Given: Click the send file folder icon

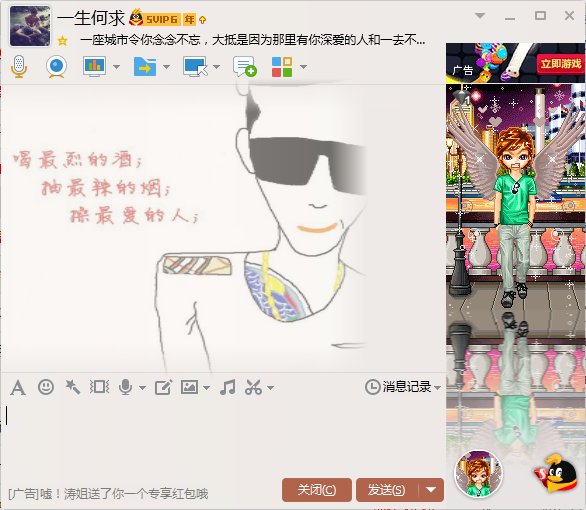Looking at the screenshot, I should [x=145, y=67].
